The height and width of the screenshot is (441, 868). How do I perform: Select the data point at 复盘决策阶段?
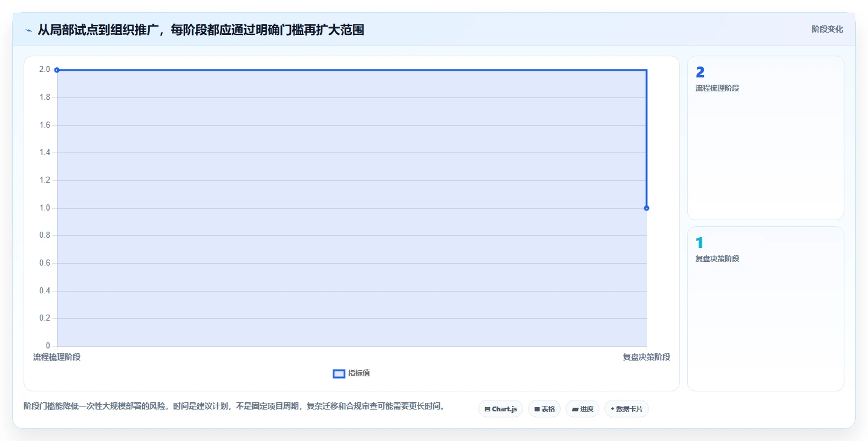coord(647,208)
